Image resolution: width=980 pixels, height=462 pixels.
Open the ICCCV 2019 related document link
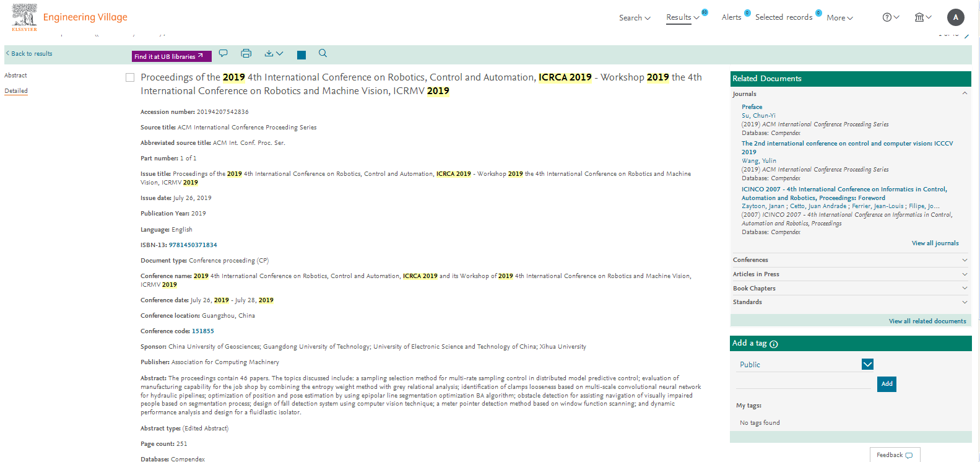pos(847,147)
